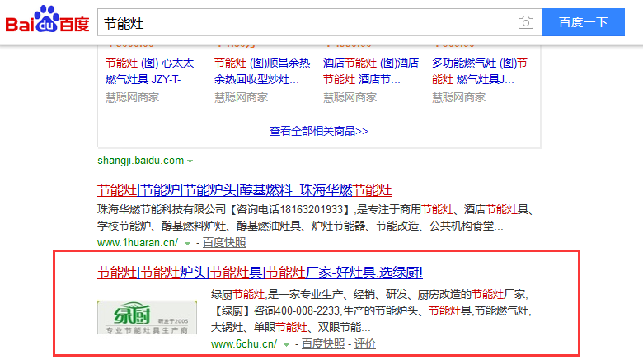Click 慧聪网商家 under 酒店节能灶 product
This screenshot has width=643, height=364.
pos(350,97)
